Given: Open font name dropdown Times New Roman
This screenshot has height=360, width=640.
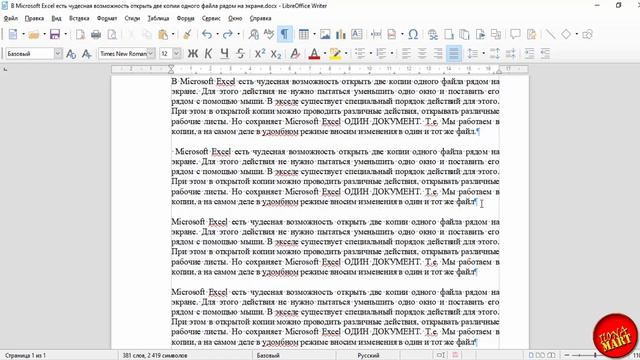Looking at the screenshot, I should (151, 53).
